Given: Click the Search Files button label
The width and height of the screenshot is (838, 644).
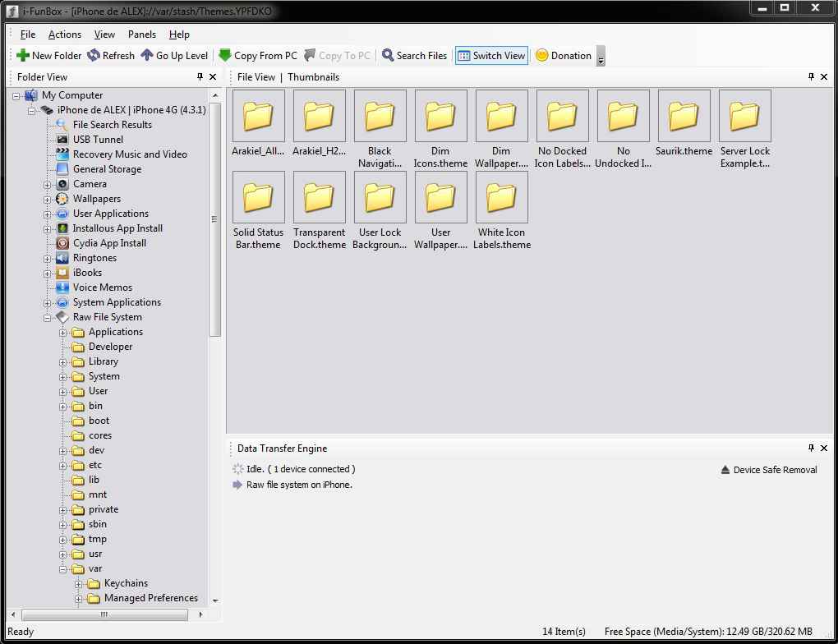Looking at the screenshot, I should [x=421, y=56].
